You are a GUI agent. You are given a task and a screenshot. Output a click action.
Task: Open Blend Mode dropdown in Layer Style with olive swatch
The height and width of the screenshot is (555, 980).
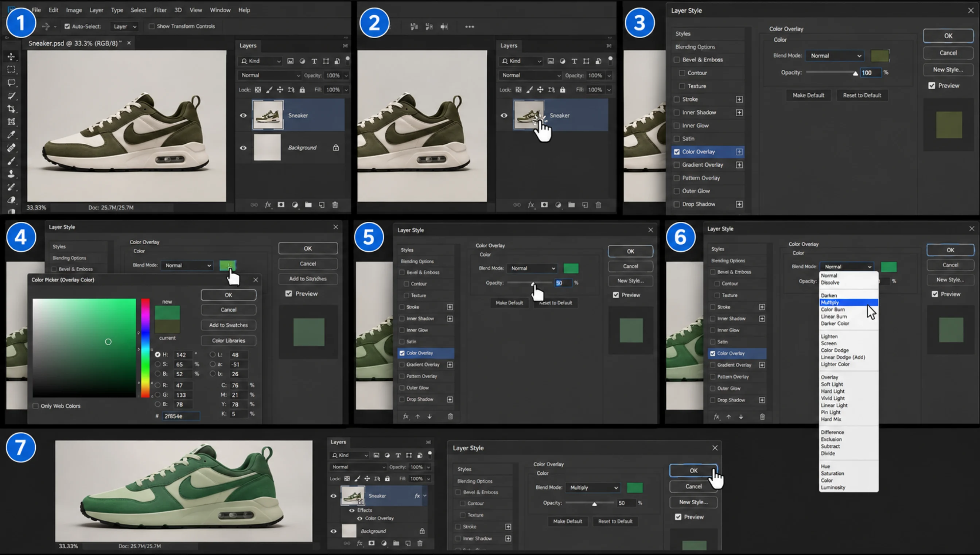836,56
